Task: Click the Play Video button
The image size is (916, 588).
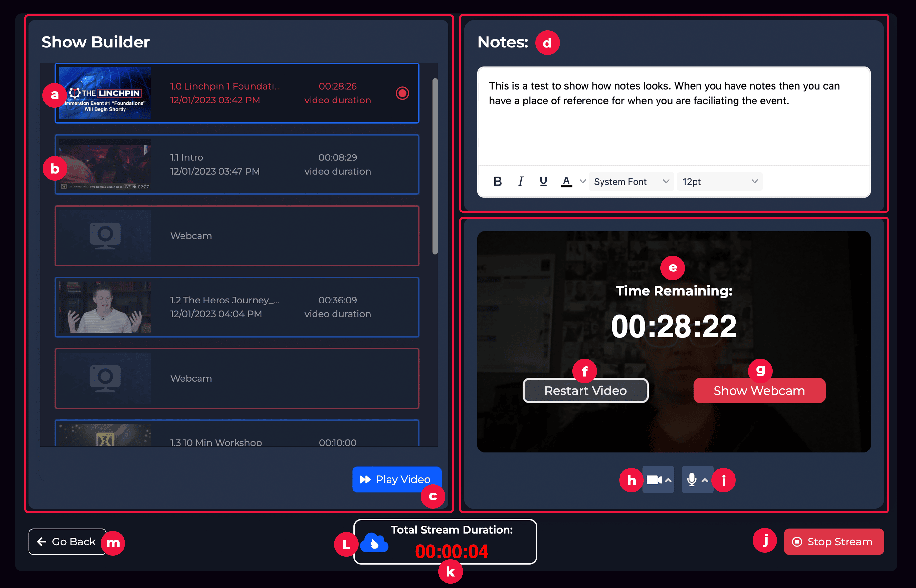Action: pos(396,479)
